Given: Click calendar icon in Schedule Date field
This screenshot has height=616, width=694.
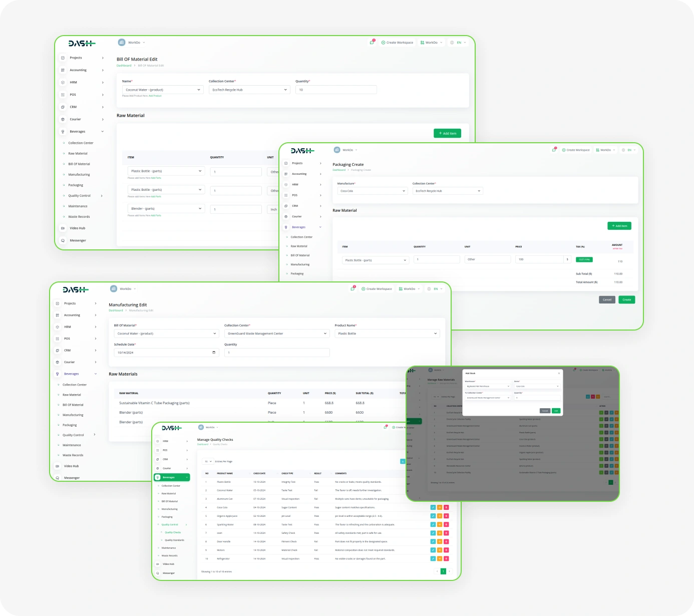Looking at the screenshot, I should pos(214,353).
